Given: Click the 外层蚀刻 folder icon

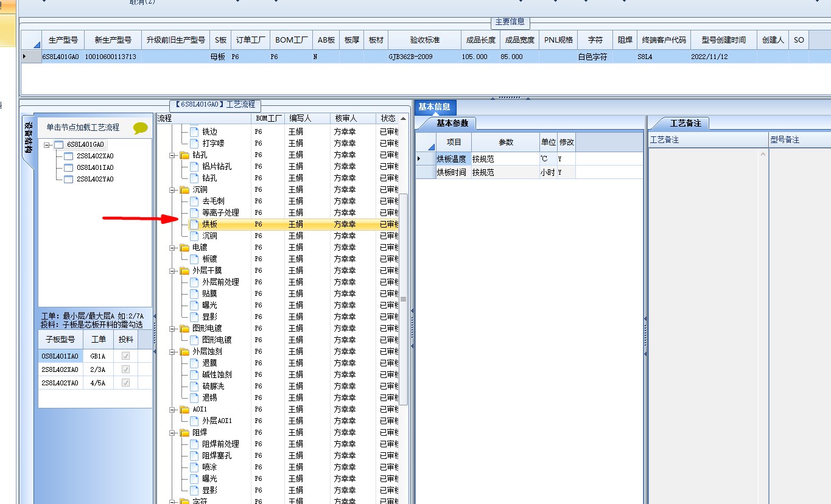Looking at the screenshot, I should (184, 351).
